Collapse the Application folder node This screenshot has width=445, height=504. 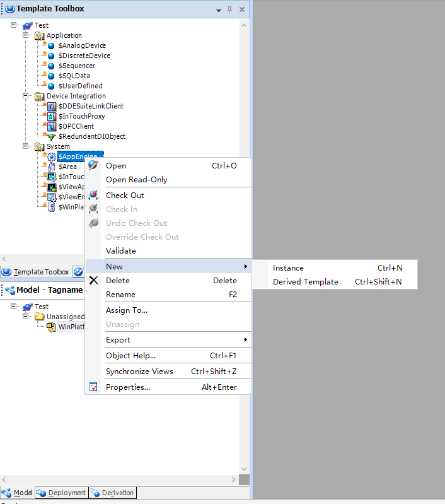click(x=26, y=35)
